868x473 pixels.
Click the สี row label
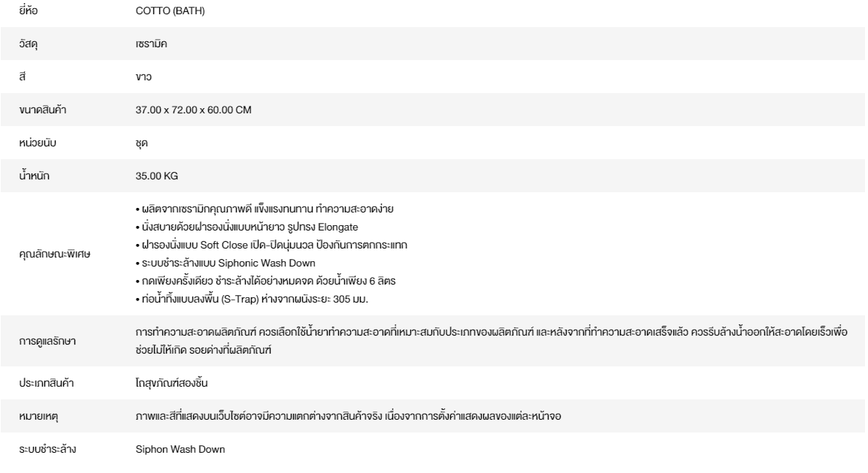[23, 77]
